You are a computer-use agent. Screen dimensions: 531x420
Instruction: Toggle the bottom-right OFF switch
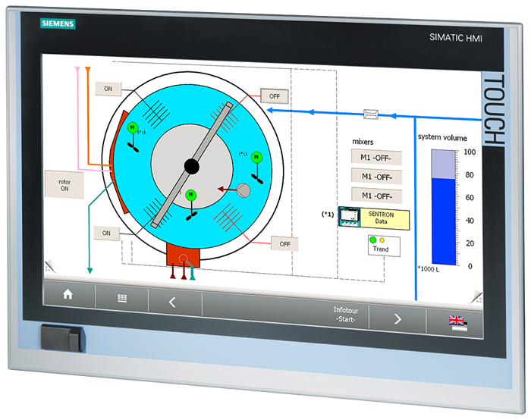click(284, 244)
